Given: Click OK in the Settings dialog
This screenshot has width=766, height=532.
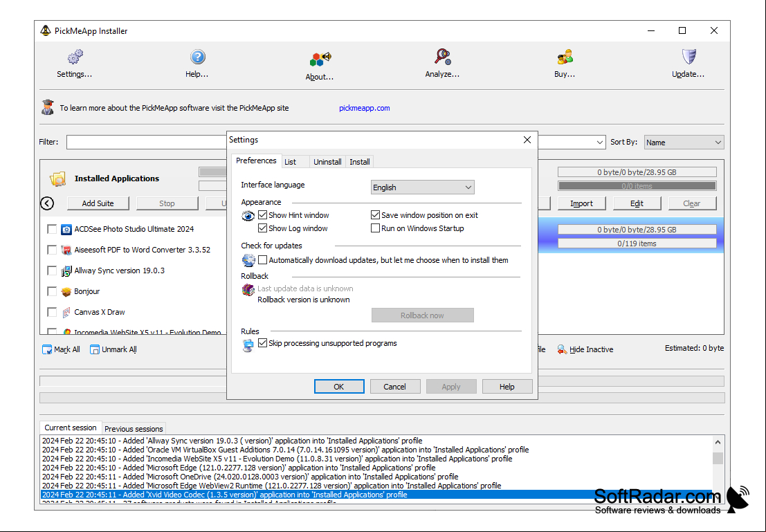Looking at the screenshot, I should point(339,387).
